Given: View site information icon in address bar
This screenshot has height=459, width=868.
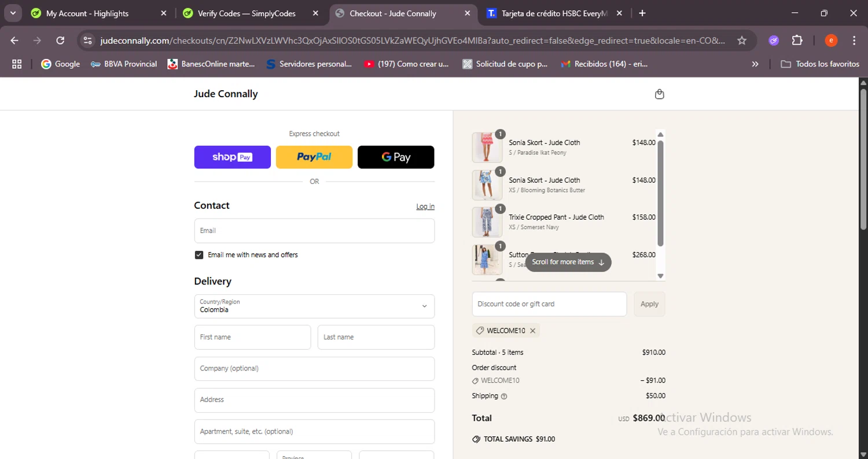Looking at the screenshot, I should click(87, 40).
